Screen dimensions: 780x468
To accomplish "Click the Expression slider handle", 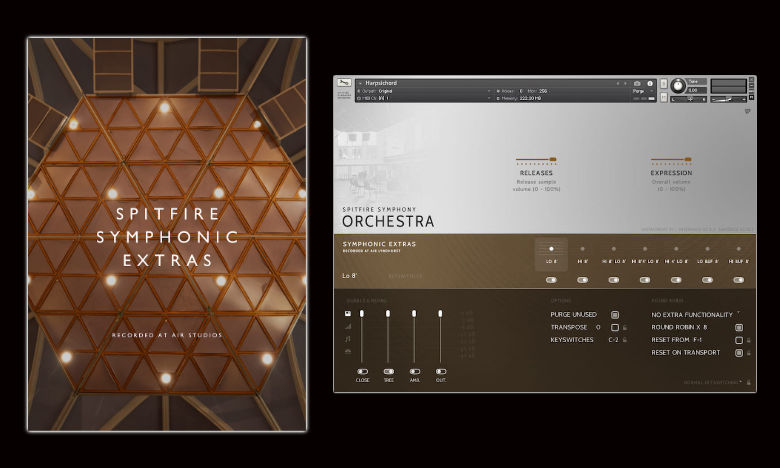I will [688, 160].
